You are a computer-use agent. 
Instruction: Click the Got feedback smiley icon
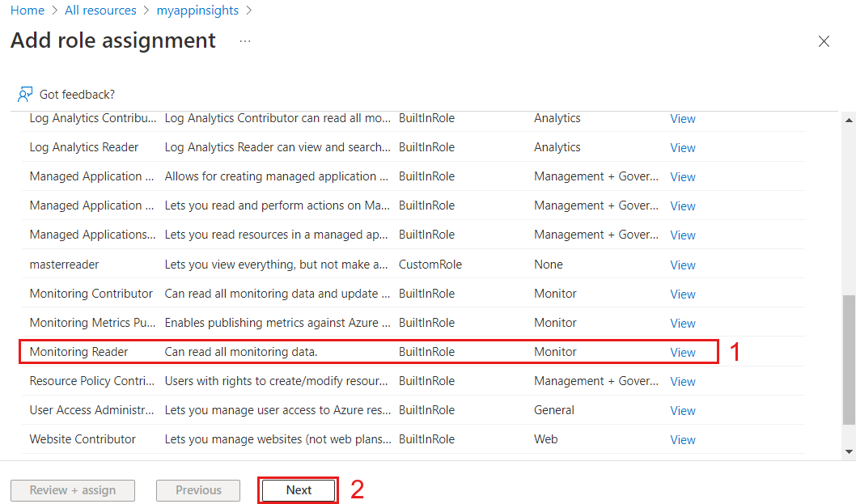point(24,94)
